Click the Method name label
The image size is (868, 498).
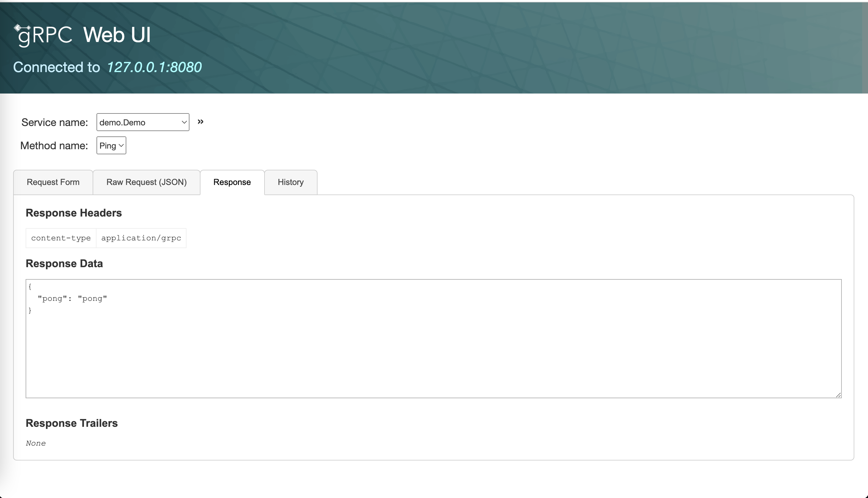[x=54, y=146]
